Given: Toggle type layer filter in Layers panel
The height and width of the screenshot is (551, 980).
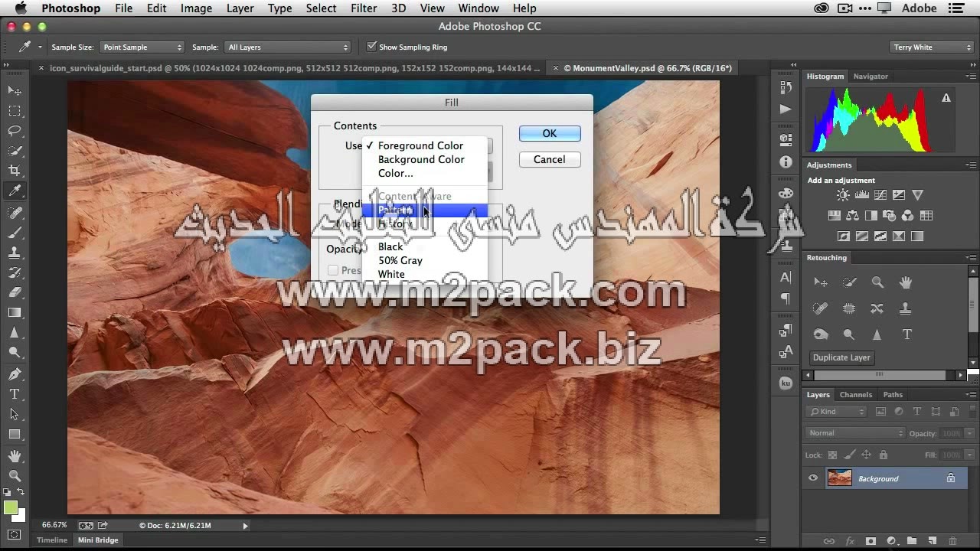Looking at the screenshot, I should click(917, 412).
